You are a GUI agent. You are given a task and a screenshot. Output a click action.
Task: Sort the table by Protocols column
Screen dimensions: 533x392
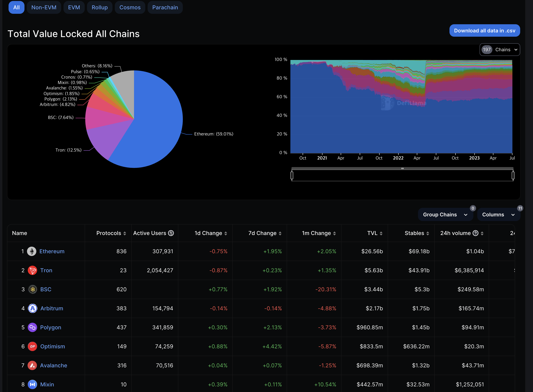pyautogui.click(x=125, y=233)
